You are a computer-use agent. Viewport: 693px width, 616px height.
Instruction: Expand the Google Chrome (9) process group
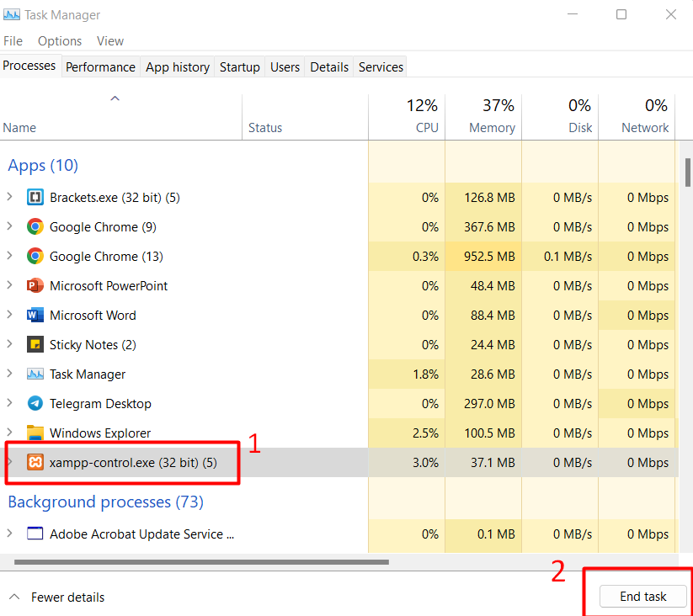(x=10, y=226)
